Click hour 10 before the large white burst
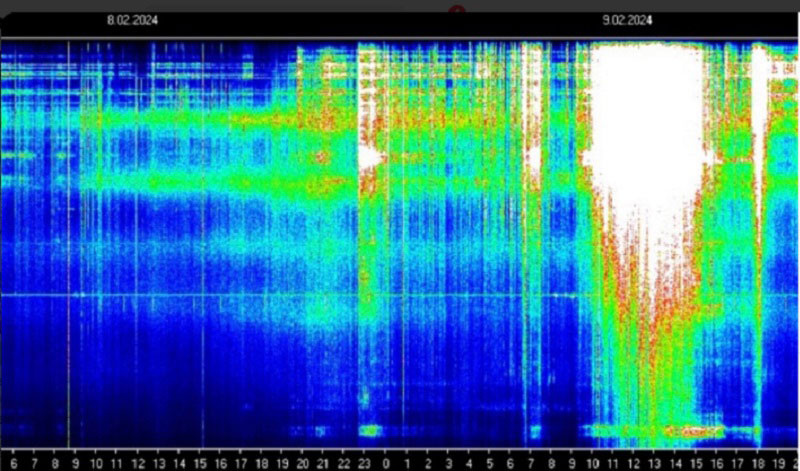The height and width of the screenshot is (471, 800). point(594,464)
